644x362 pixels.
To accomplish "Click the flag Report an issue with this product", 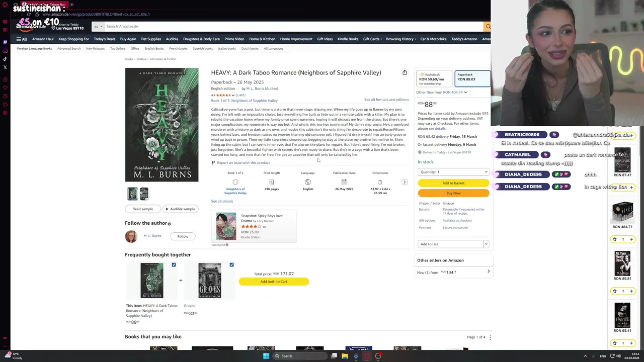I will click(x=213, y=162).
